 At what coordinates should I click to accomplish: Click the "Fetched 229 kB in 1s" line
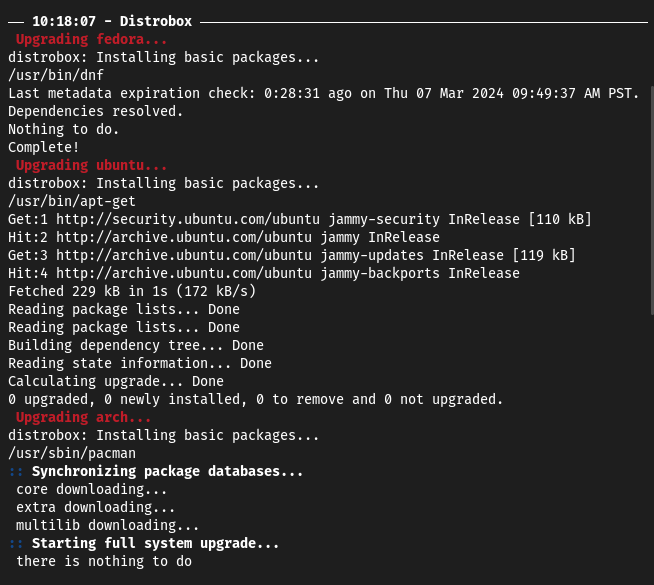[x=132, y=291]
